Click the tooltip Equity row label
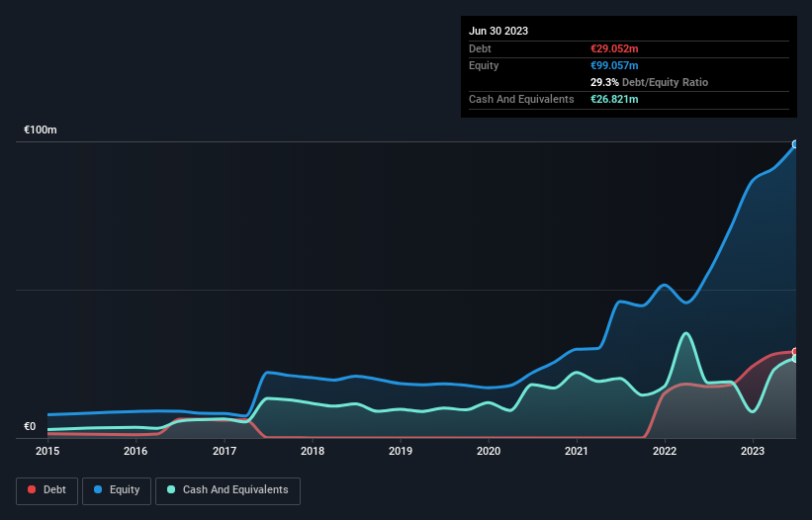The image size is (812, 520). coord(484,65)
